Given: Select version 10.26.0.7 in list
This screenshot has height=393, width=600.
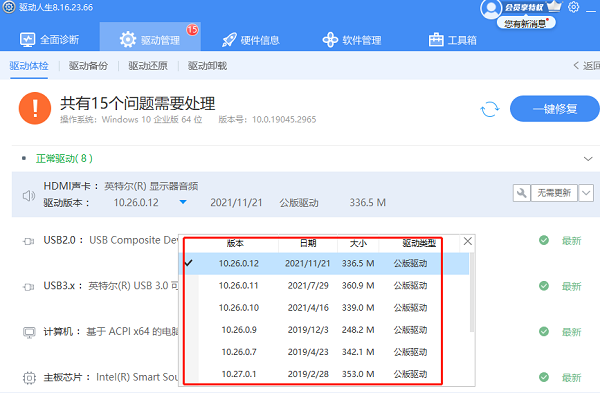Looking at the screenshot, I should (324, 352).
